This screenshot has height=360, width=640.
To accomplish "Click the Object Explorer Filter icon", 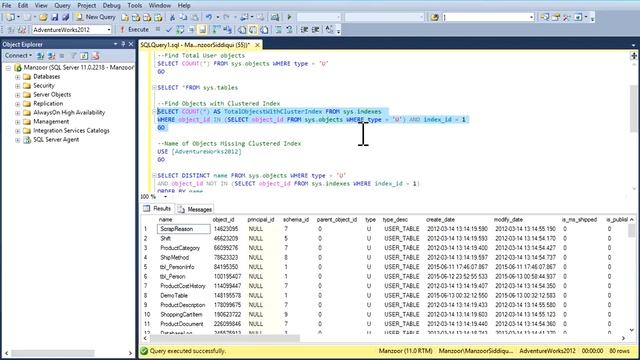I will (73, 56).
